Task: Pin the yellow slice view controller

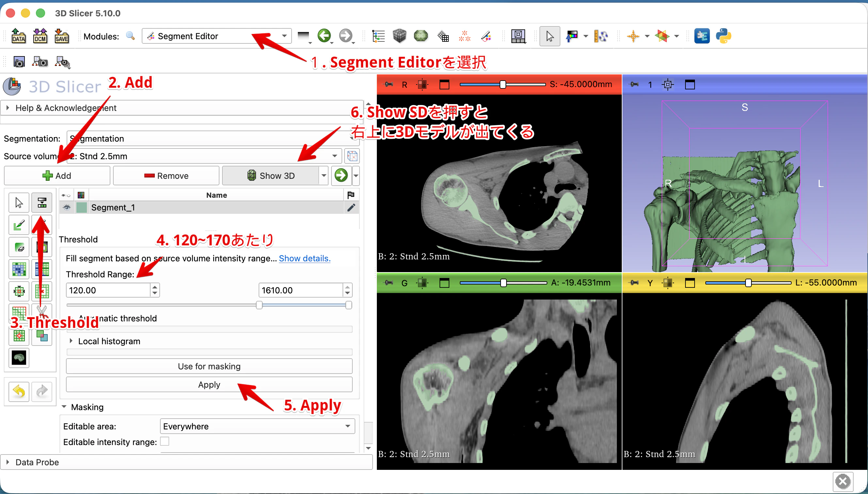Action: pyautogui.click(x=634, y=282)
